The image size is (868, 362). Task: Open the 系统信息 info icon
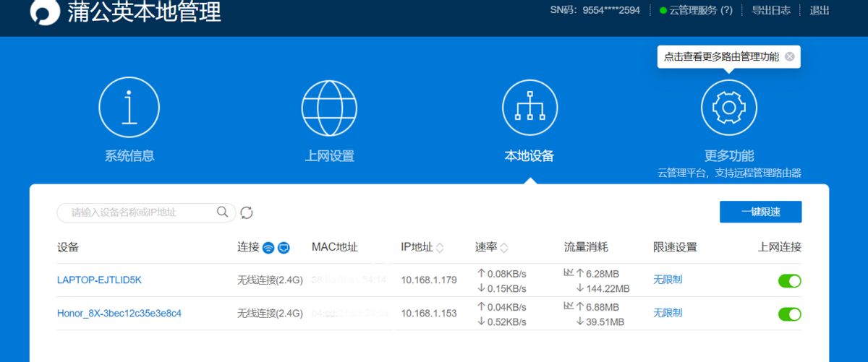129,107
